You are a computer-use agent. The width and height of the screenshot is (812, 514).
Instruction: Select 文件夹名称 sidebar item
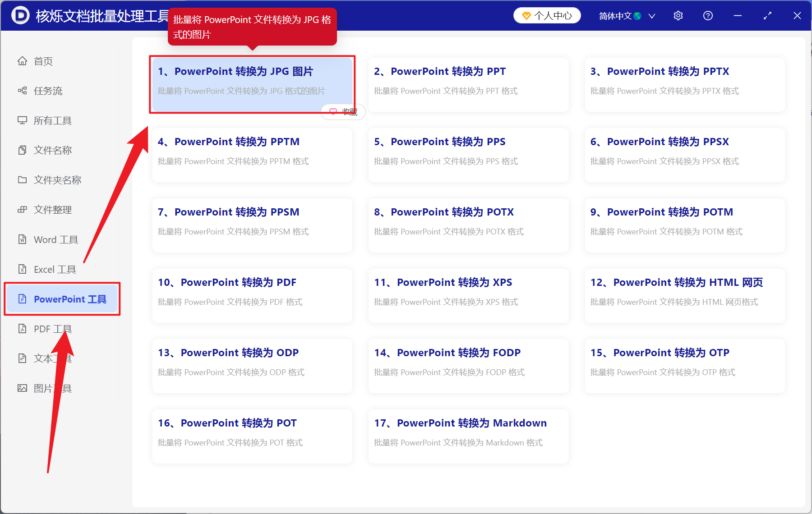click(x=62, y=180)
